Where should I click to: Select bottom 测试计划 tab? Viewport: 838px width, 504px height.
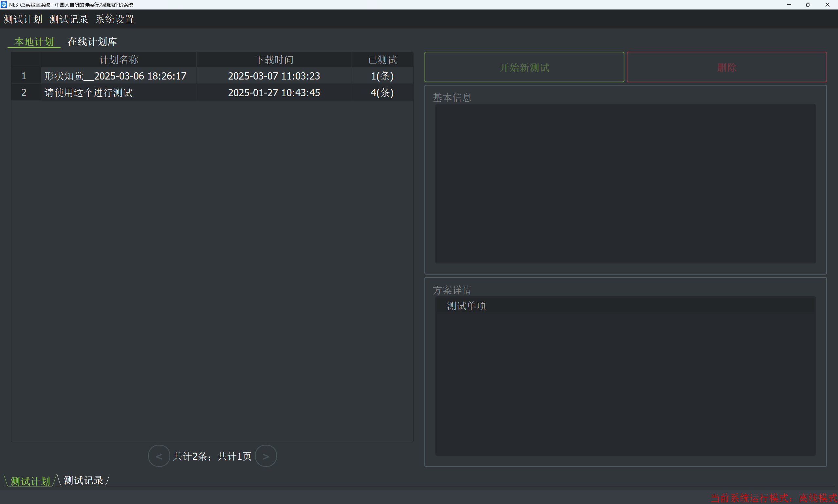tap(30, 481)
